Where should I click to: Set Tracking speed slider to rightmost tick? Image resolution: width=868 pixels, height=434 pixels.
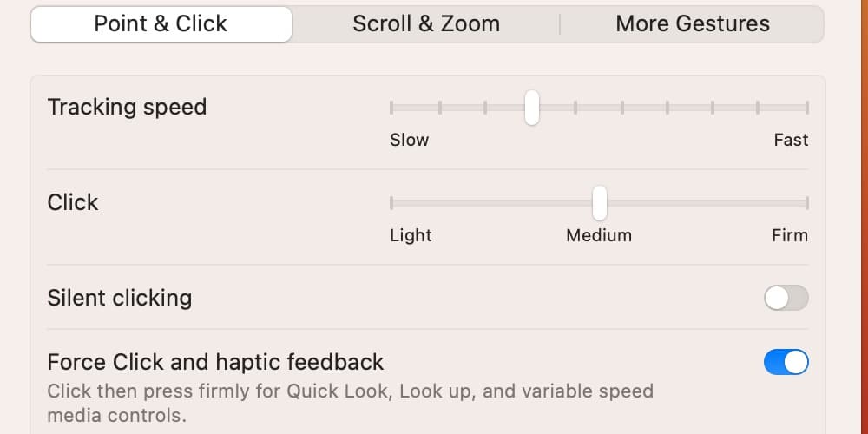(807, 108)
